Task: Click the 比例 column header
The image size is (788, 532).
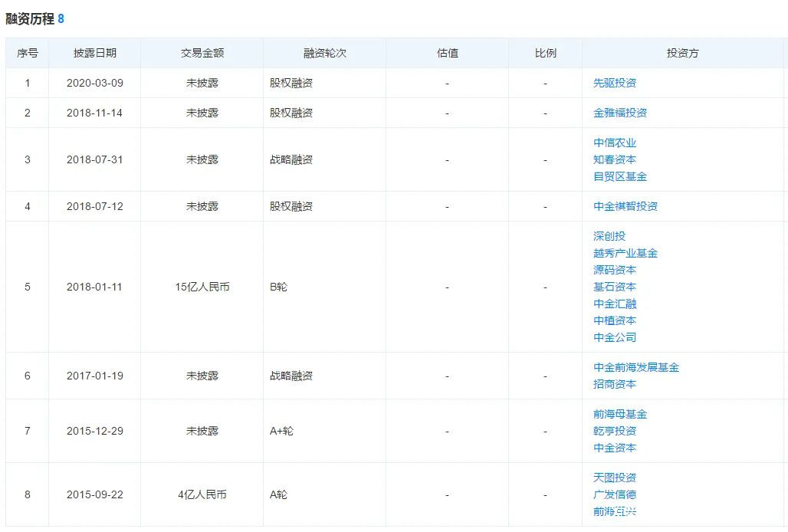Action: click(x=545, y=53)
